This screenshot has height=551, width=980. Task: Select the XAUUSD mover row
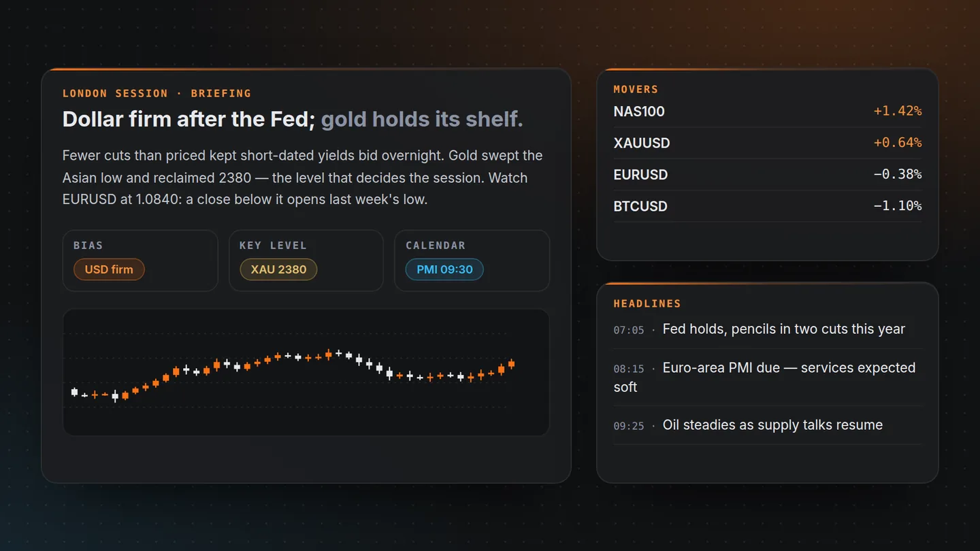(768, 143)
